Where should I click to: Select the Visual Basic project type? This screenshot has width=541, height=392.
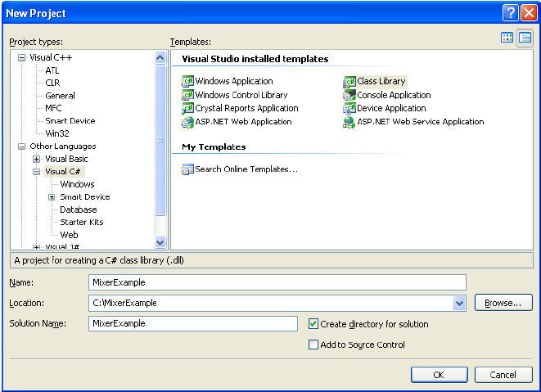point(66,159)
